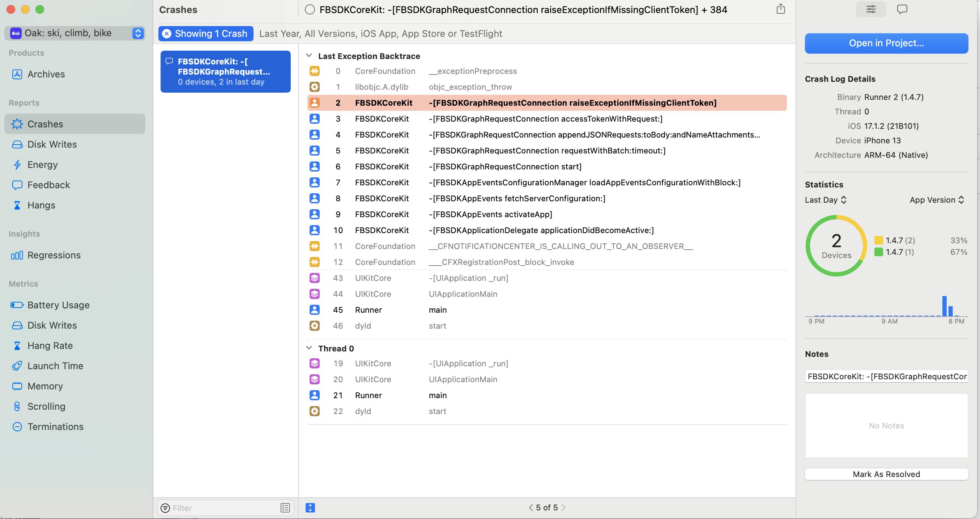Open the inspector settings sliders icon
The image size is (980, 519).
click(870, 9)
